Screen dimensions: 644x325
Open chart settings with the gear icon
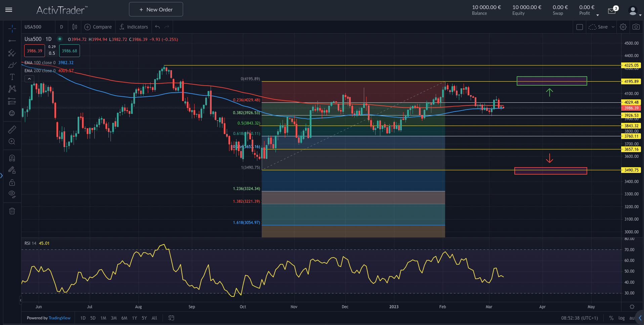click(623, 27)
